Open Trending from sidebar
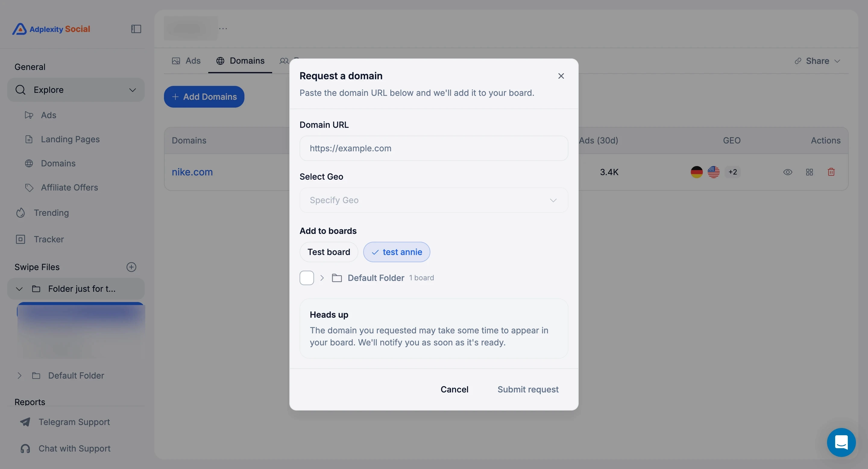Screen dimensions: 868x469 (x=51, y=213)
